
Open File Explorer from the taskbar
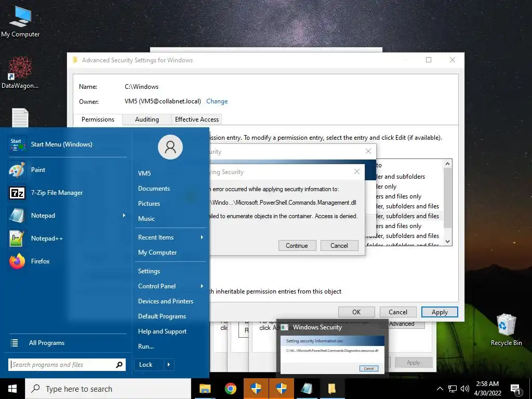(205, 389)
